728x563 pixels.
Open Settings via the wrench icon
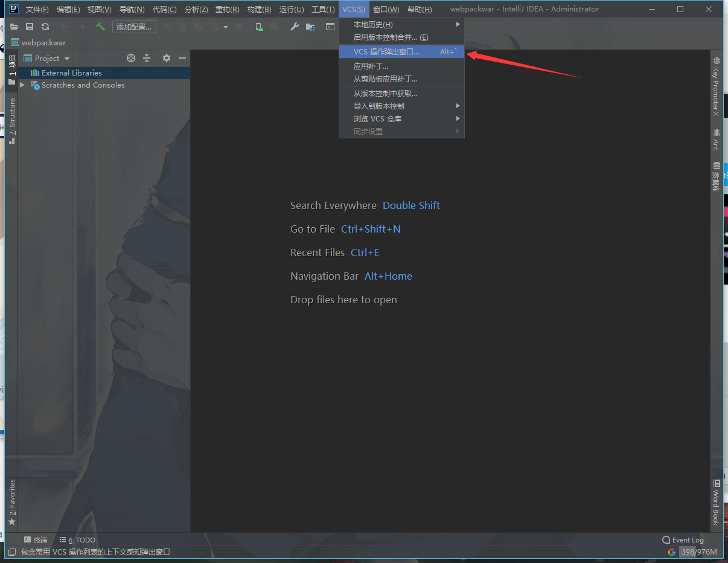click(295, 27)
